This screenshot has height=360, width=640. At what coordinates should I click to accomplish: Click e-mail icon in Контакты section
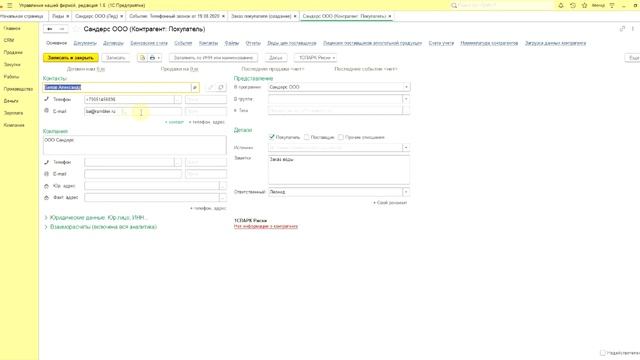[47, 111]
